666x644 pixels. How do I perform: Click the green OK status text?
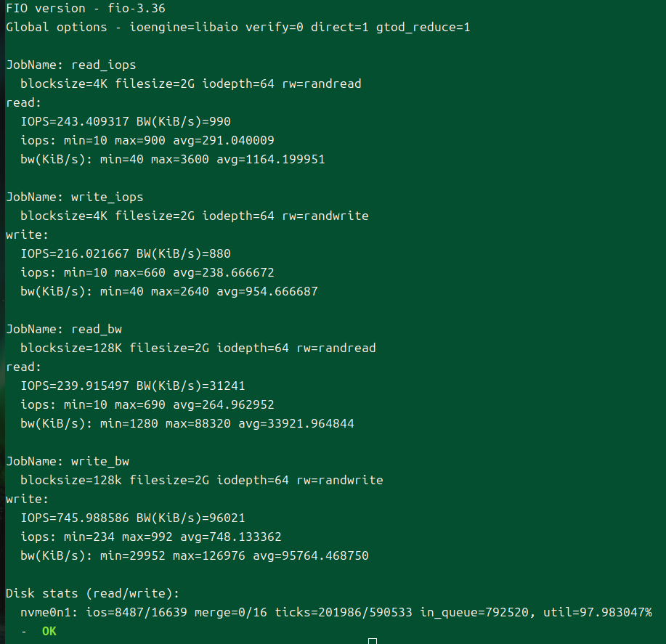pyautogui.click(x=49, y=631)
